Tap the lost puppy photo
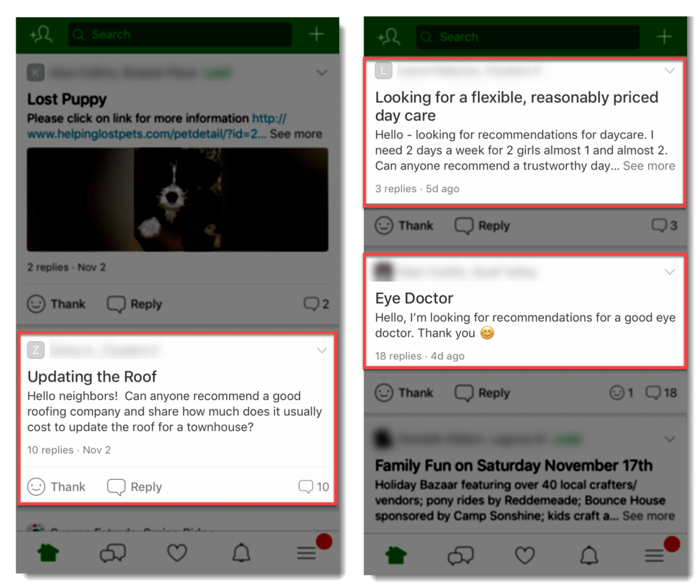Image resolution: width=700 pixels, height=588 pixels. coord(177,199)
